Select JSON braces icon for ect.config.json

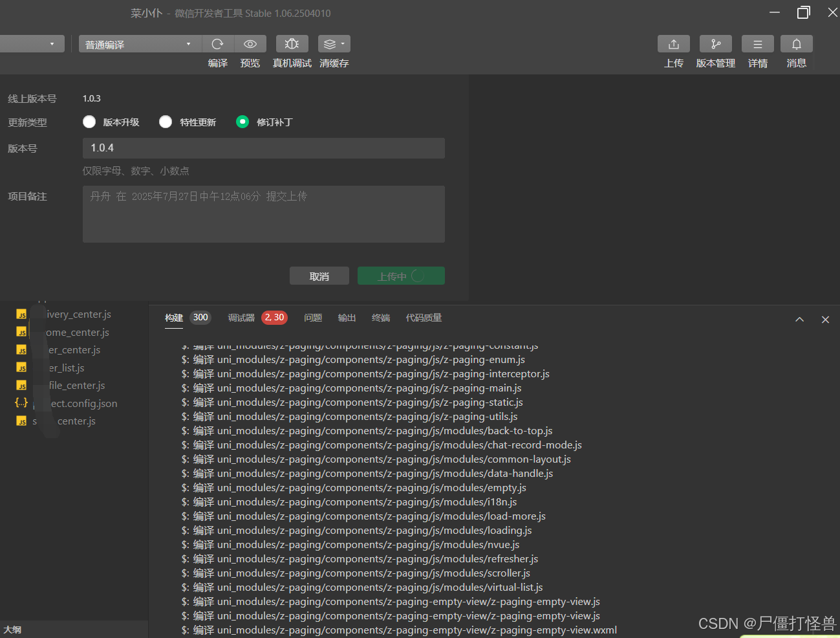click(x=21, y=402)
